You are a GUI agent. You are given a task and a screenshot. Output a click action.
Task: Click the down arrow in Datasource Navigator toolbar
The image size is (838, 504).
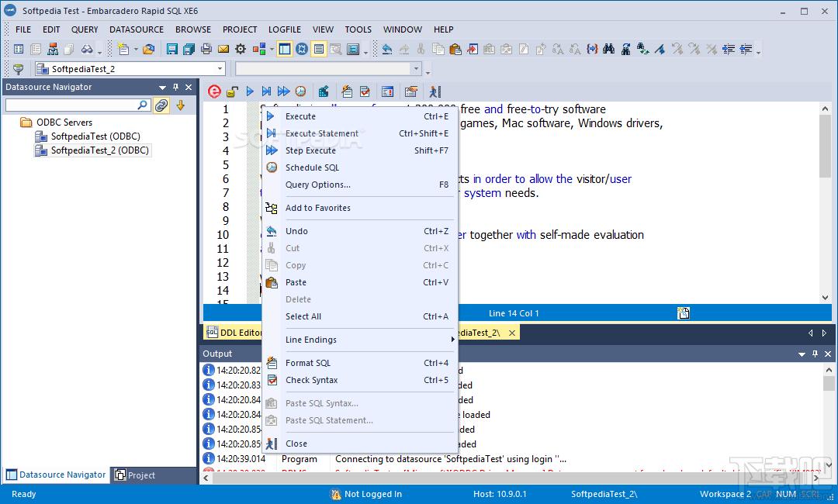181,105
